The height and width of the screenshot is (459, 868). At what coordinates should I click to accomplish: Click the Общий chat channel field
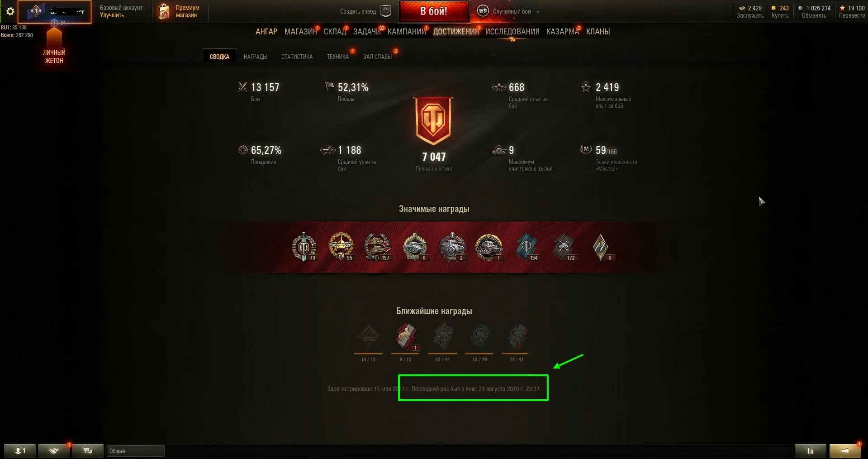pyautogui.click(x=135, y=451)
